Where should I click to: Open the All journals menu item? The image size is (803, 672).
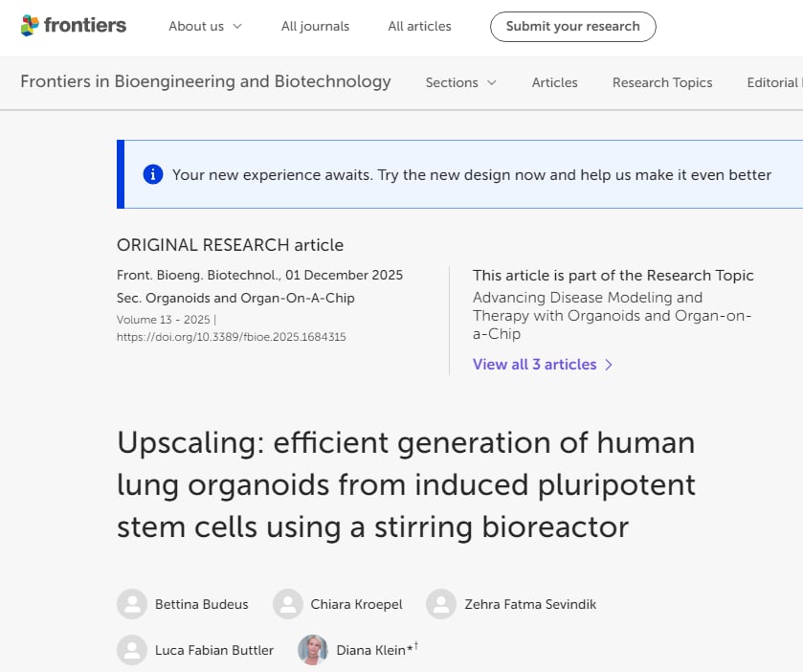315,26
